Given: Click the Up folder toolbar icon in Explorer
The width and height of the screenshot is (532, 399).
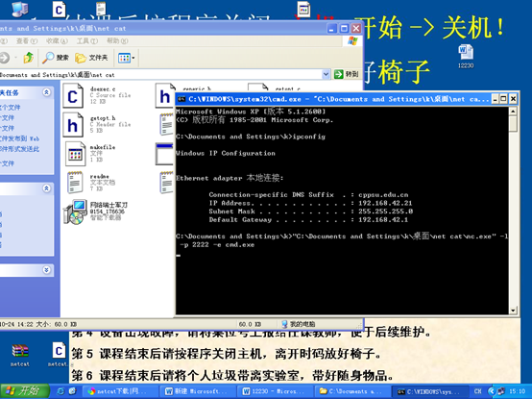Looking at the screenshot, I should click(29, 58).
